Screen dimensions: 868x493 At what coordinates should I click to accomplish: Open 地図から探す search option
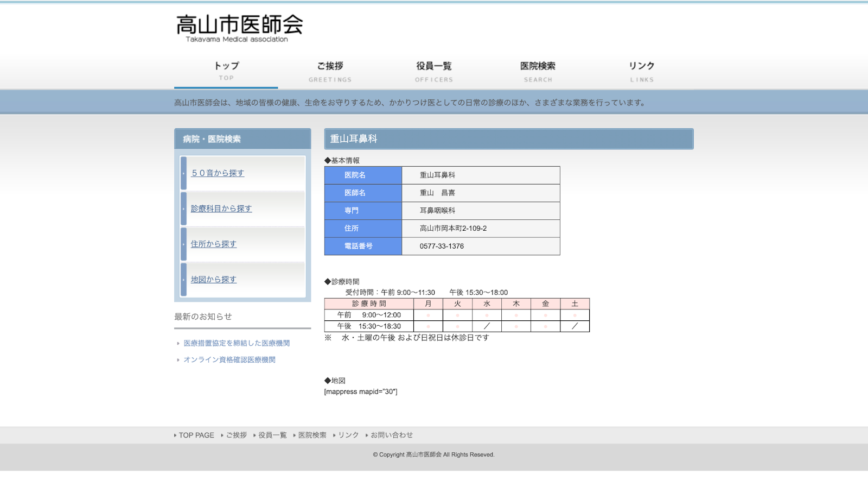(213, 279)
